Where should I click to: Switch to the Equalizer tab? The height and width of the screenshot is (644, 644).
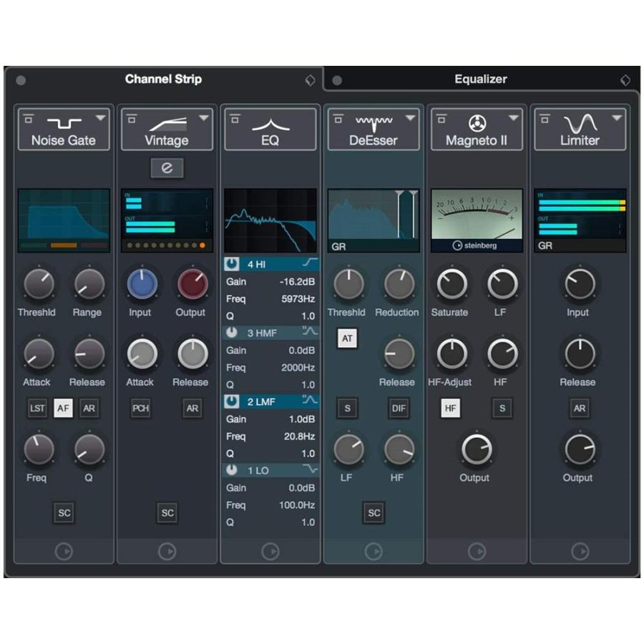tap(481, 79)
